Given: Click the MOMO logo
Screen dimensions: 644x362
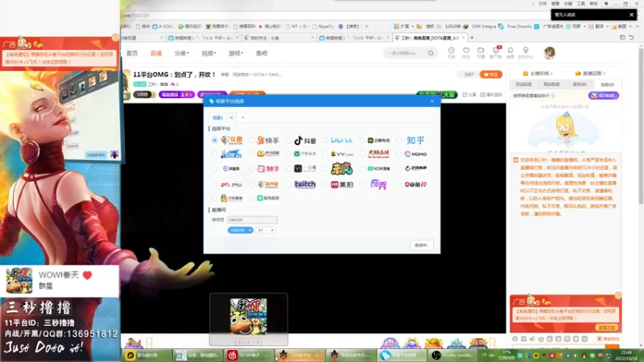Looking at the screenshot, I should click(415, 154).
